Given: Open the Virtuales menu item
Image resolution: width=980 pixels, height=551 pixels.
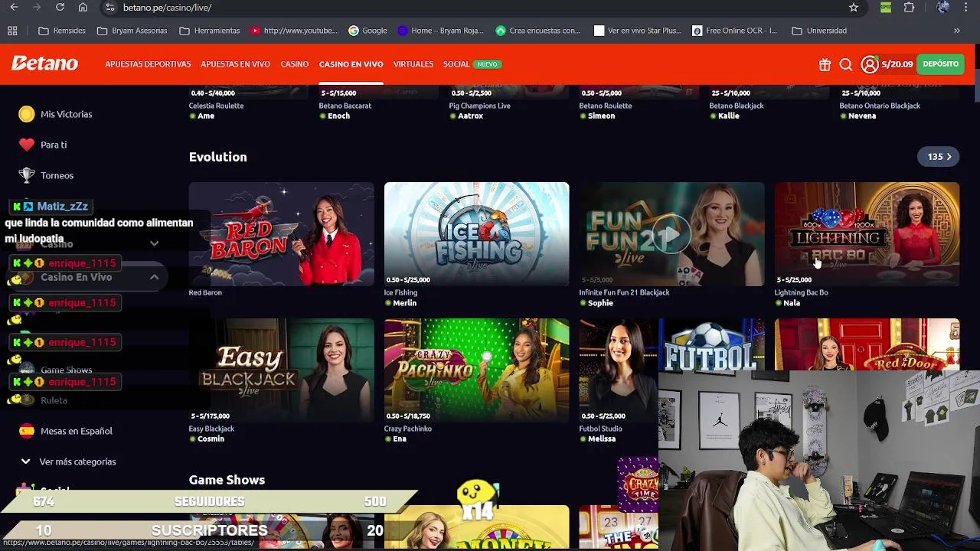Looking at the screenshot, I should 413,64.
